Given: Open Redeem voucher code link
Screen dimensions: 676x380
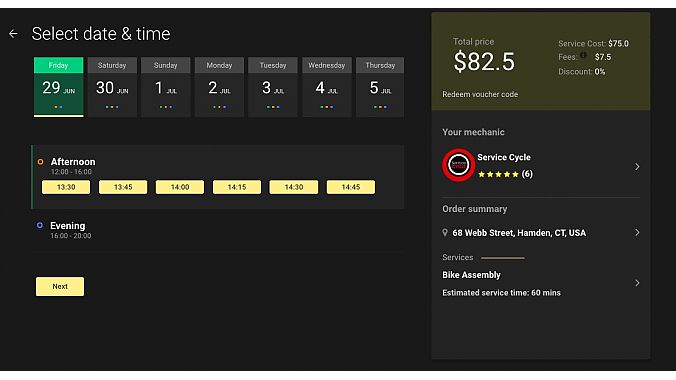Looking at the screenshot, I should (480, 94).
